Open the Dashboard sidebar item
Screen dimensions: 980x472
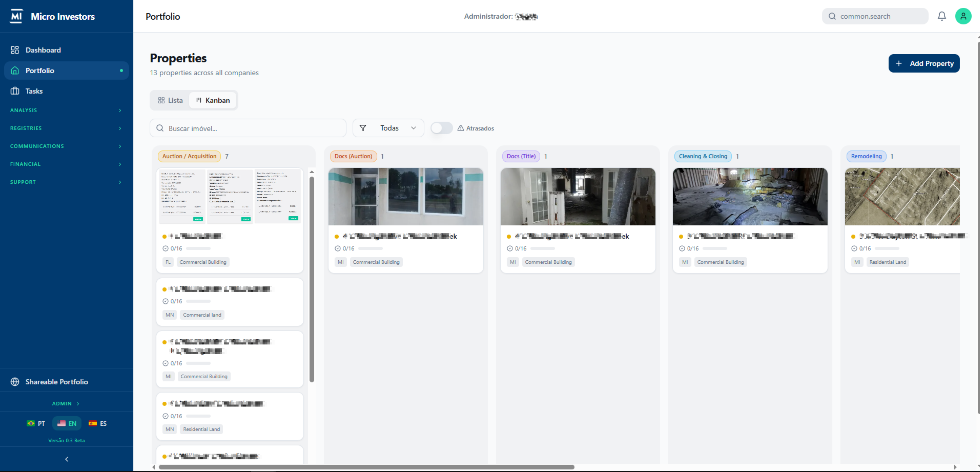click(67, 50)
